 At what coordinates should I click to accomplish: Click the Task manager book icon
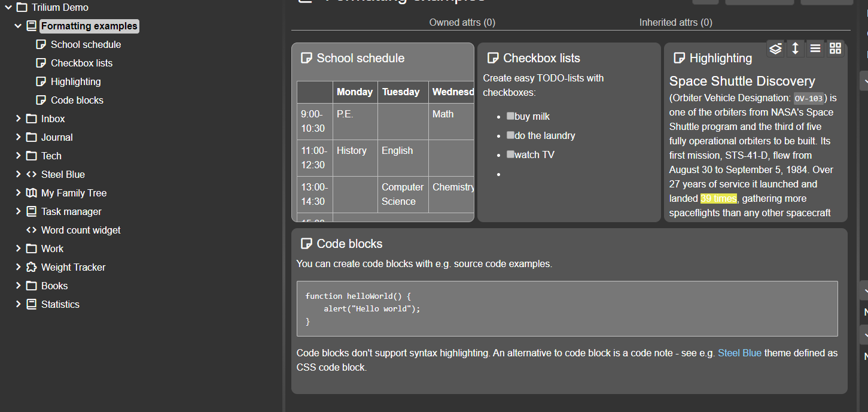click(x=32, y=211)
